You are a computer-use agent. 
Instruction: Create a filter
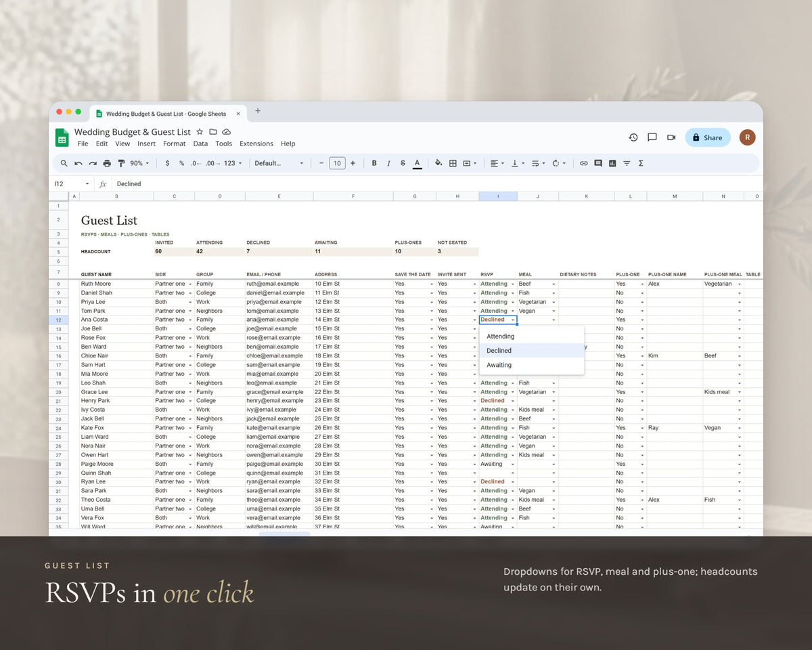[627, 163]
